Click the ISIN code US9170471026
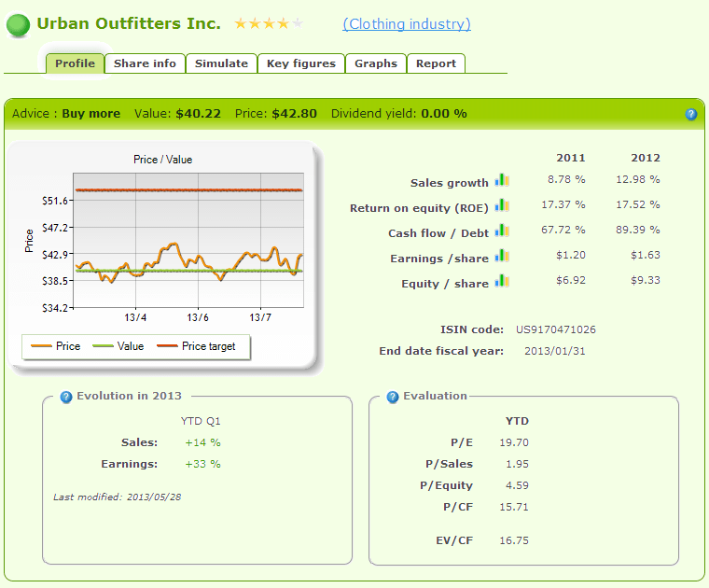The width and height of the screenshot is (709, 588). tap(556, 329)
